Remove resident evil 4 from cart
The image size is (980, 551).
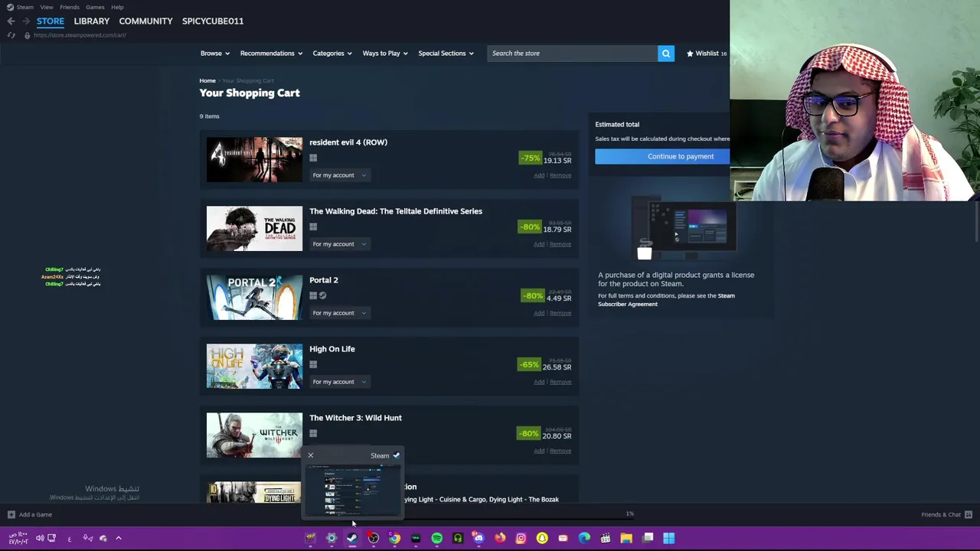pos(560,175)
